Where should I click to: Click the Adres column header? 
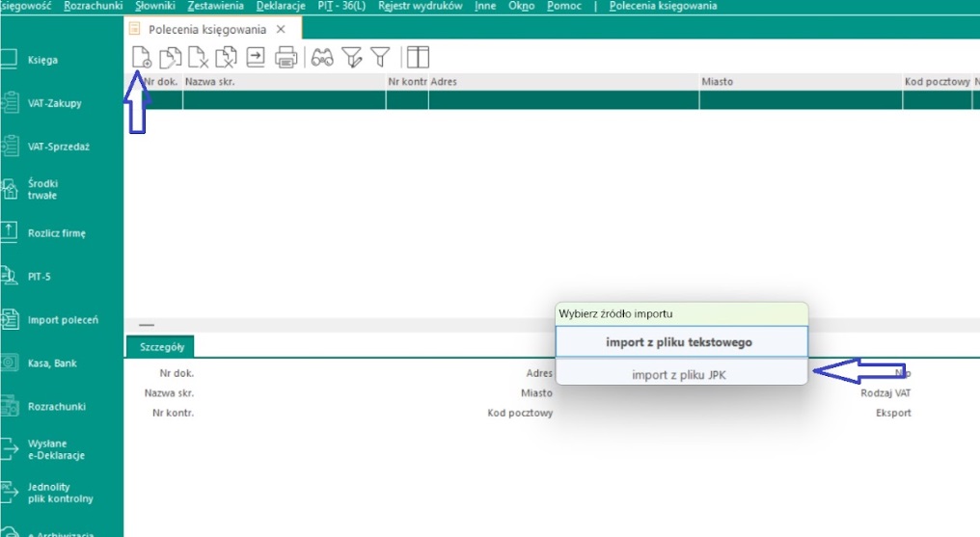[563, 81]
